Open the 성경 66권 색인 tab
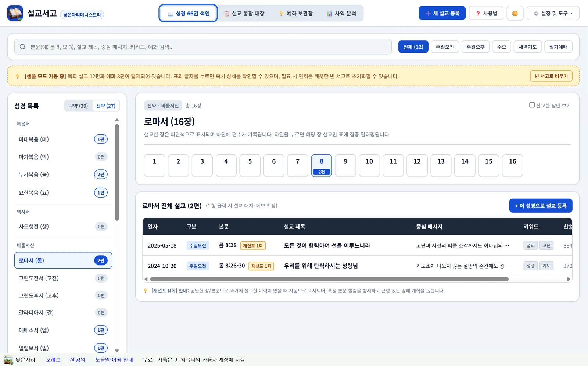The image size is (588, 366). click(x=188, y=13)
